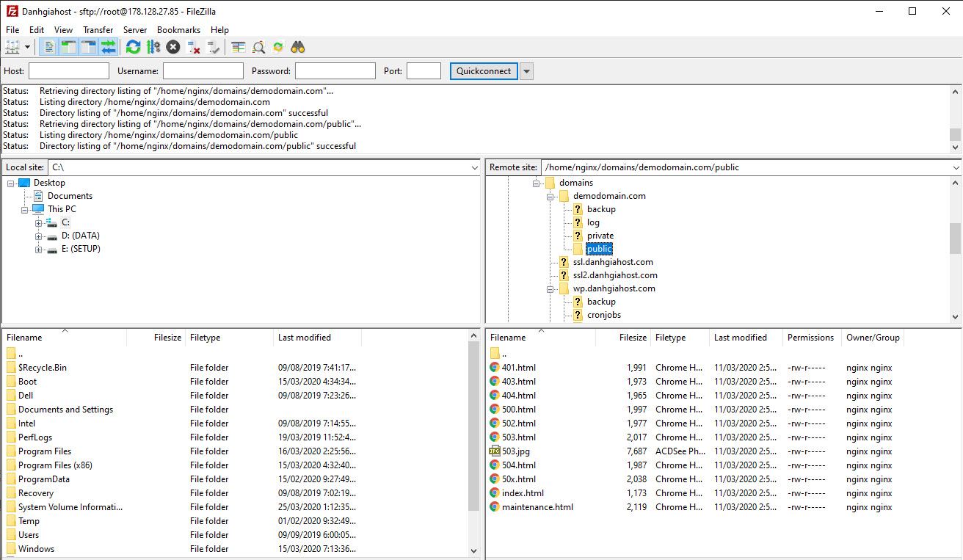Sort local files by Last modified

pos(305,338)
